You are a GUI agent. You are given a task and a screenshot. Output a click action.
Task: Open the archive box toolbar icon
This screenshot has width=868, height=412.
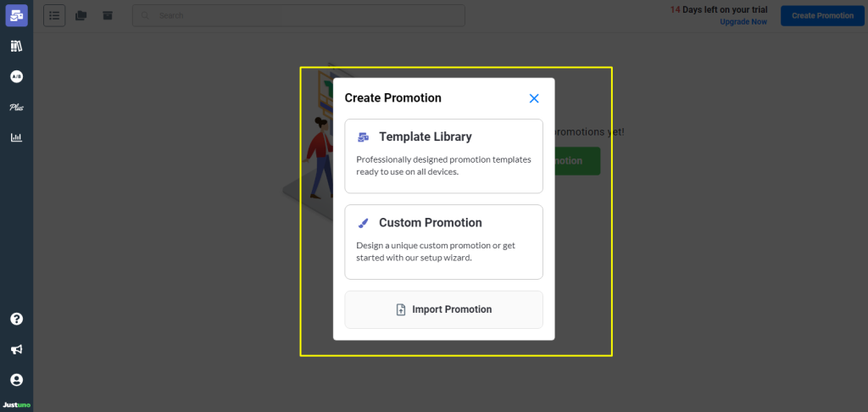108,15
